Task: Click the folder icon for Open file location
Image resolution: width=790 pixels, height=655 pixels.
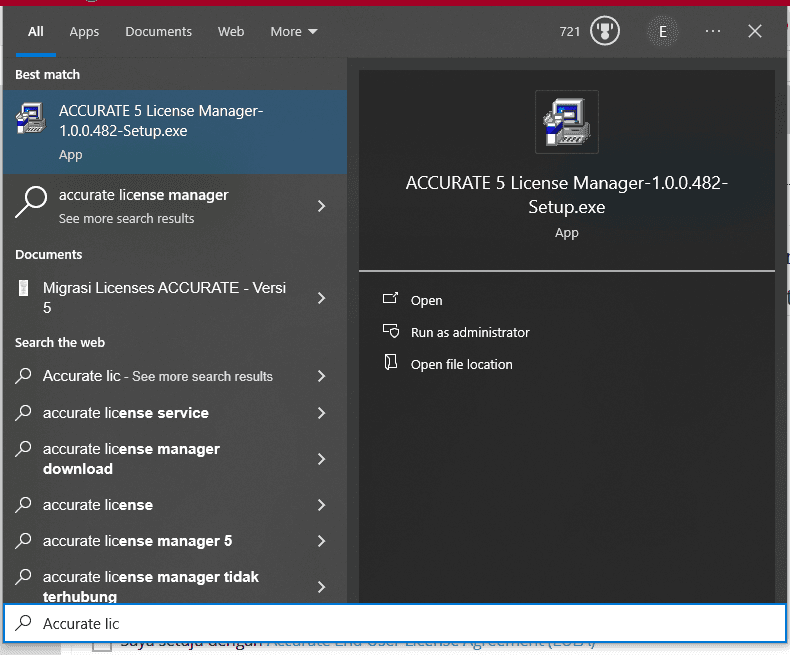Action: pos(390,362)
